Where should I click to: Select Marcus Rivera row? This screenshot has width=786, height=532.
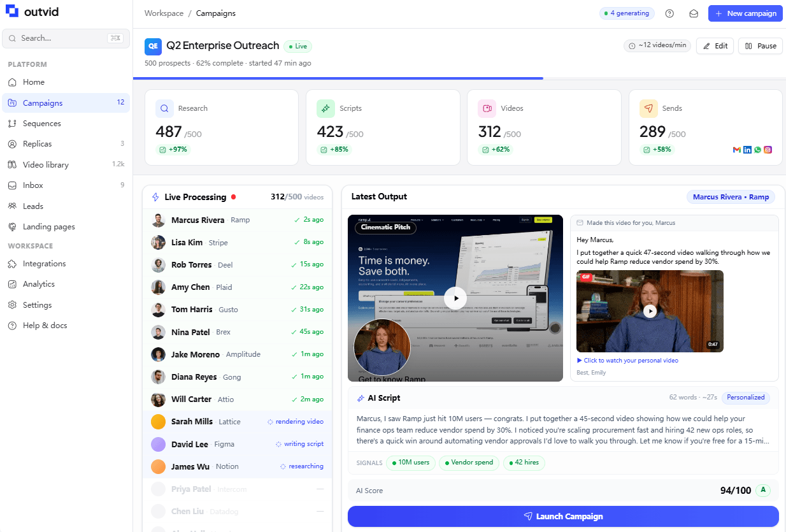tap(237, 220)
